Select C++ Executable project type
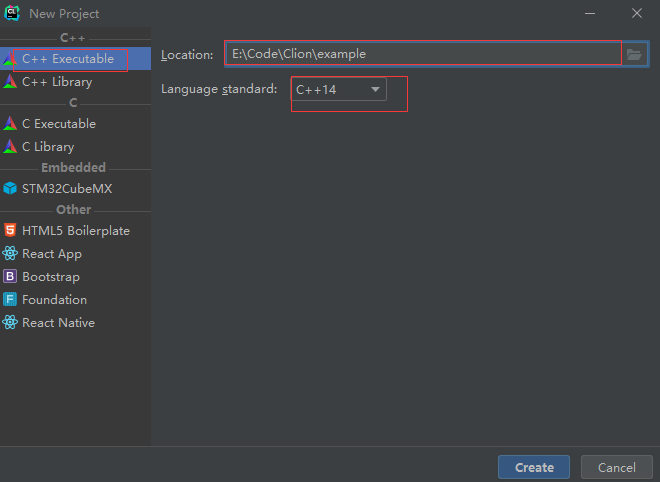Screen dimensions: 660x482 point(75,59)
